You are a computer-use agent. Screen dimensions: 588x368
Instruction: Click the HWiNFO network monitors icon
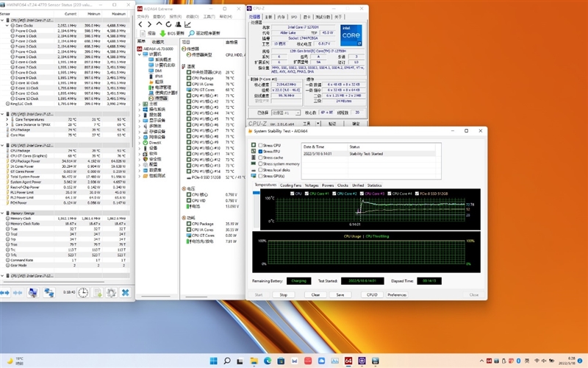click(x=49, y=292)
